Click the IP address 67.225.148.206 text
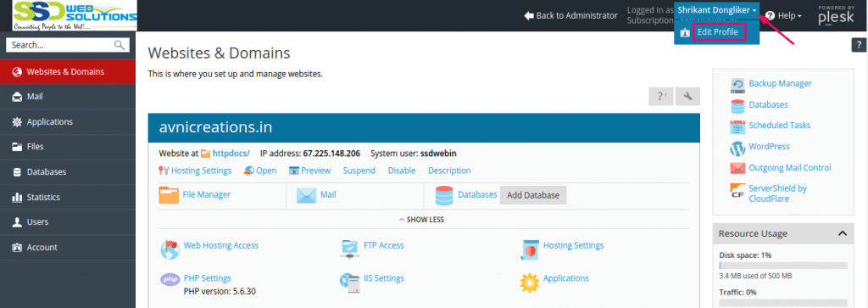 pyautogui.click(x=331, y=154)
